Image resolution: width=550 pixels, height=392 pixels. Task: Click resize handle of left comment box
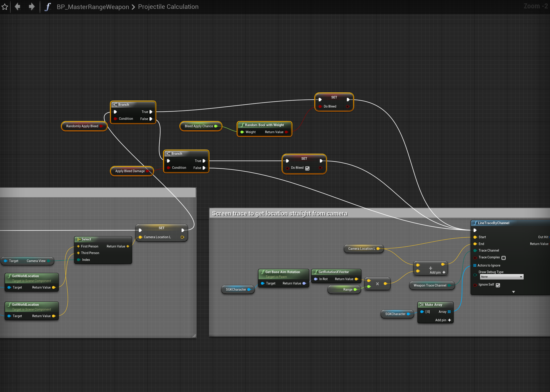click(194, 336)
